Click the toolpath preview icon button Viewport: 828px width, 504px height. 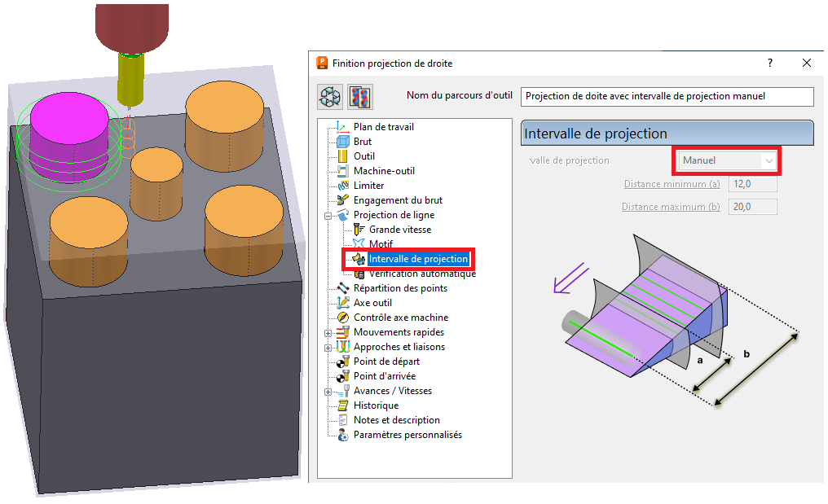(359, 96)
